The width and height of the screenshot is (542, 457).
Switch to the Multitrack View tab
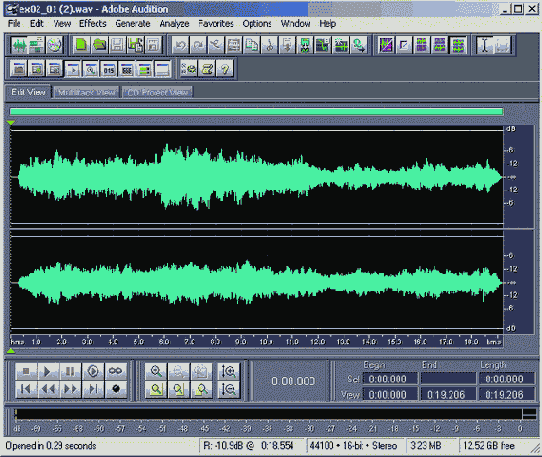point(86,92)
